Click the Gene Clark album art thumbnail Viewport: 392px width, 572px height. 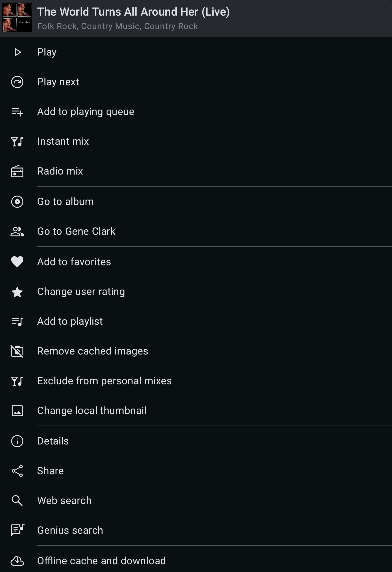(17, 17)
